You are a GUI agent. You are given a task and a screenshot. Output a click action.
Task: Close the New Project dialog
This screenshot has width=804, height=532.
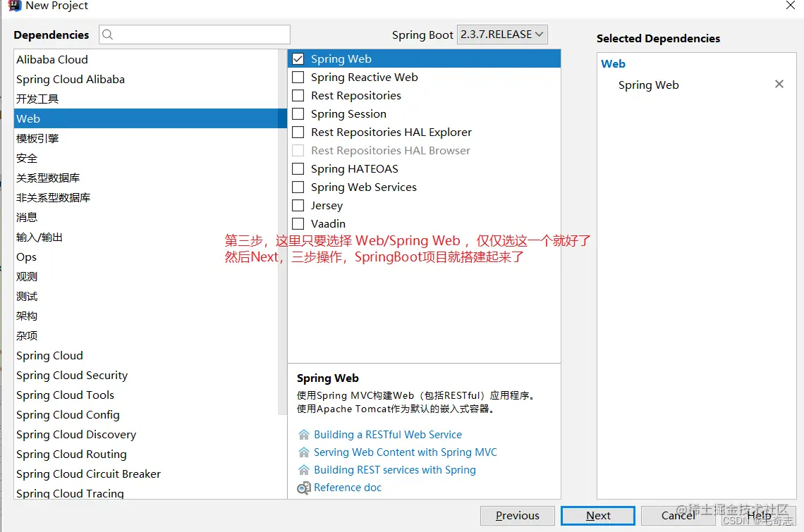click(x=790, y=6)
